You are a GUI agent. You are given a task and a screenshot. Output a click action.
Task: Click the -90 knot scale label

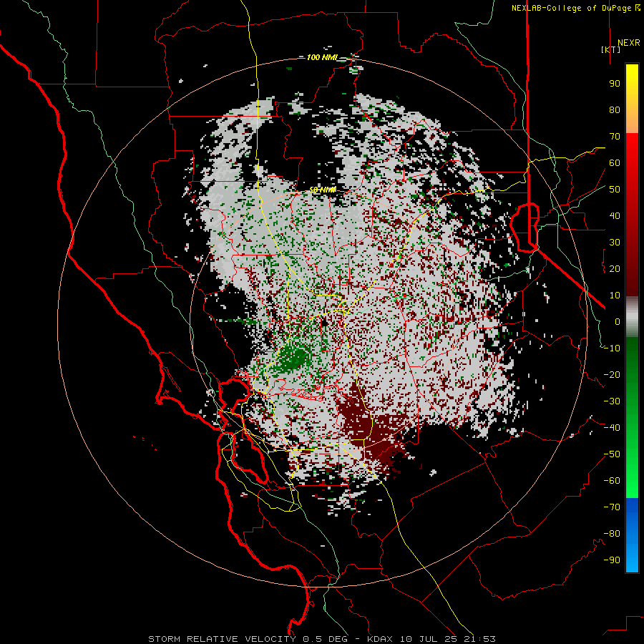pyautogui.click(x=612, y=560)
